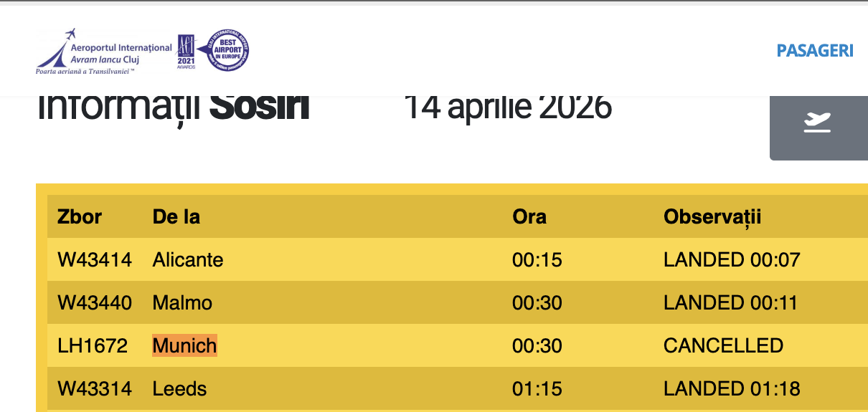868x412 pixels.
Task: Click the Zbor column header
Action: point(80,216)
